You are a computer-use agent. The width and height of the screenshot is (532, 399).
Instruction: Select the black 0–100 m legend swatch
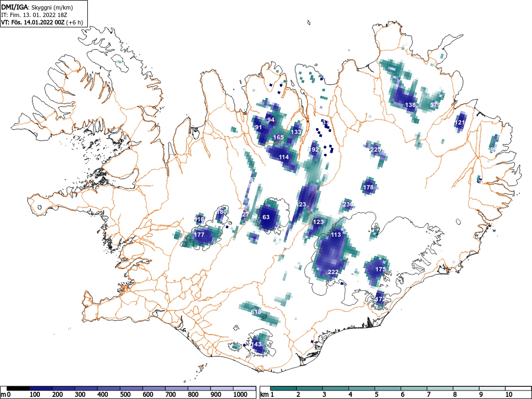click(x=18, y=388)
